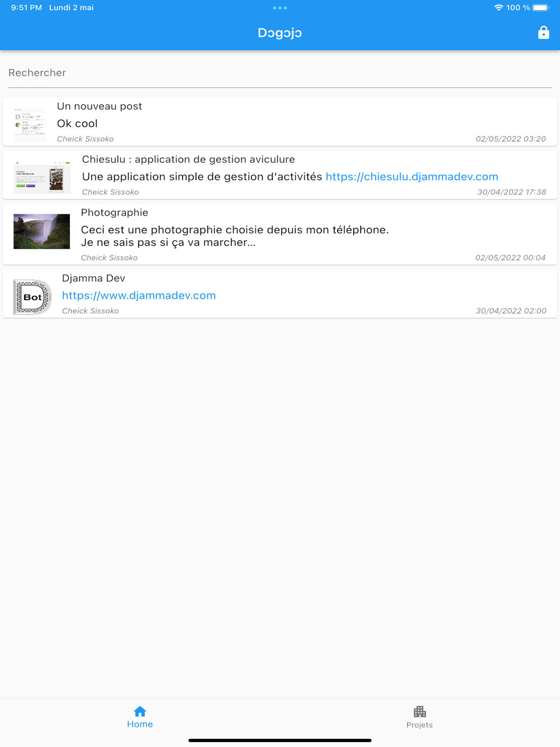Follow the www.djammadev.com link
The image size is (560, 747).
point(139,295)
